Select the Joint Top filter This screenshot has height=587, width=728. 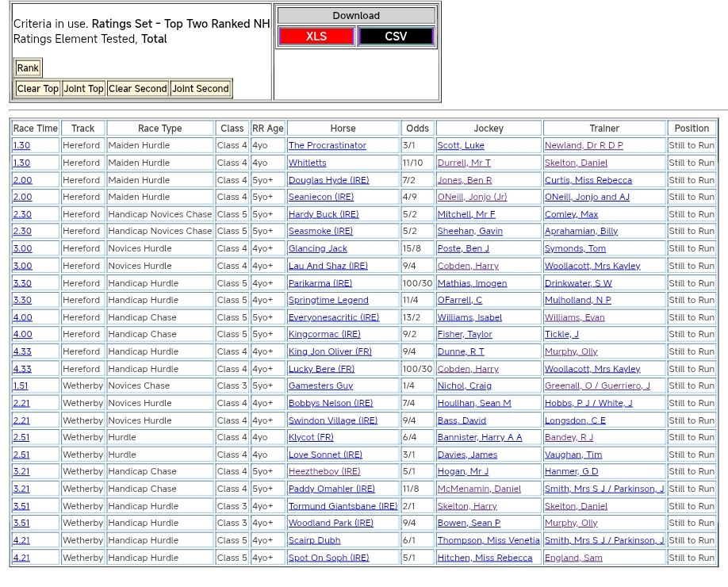coord(83,89)
